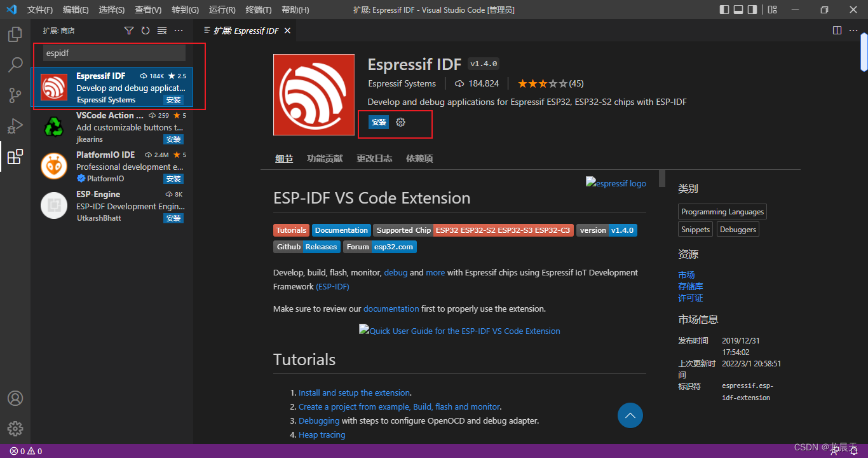Viewport: 868px width, 458px height.
Task: Install ESP-Engine extension
Action: coord(173,218)
